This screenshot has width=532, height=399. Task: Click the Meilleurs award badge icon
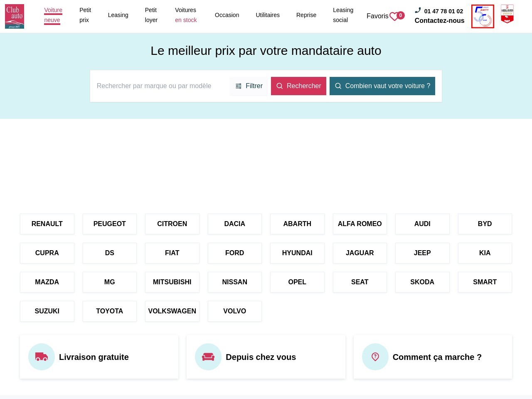[x=507, y=14]
